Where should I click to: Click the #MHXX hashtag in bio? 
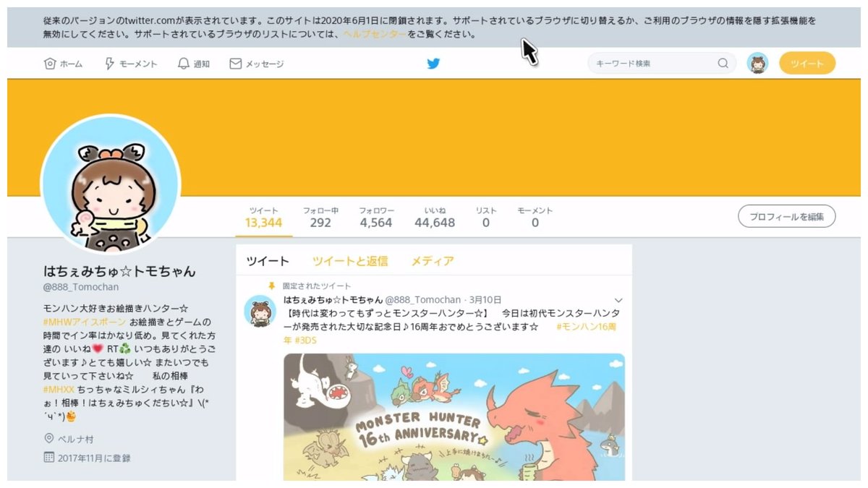[59, 390]
